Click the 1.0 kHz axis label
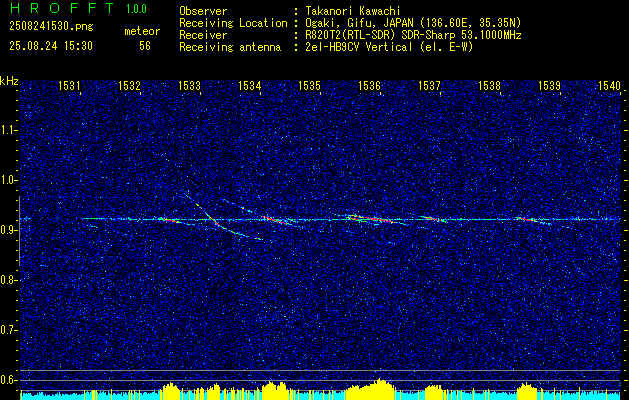 [x=8, y=180]
